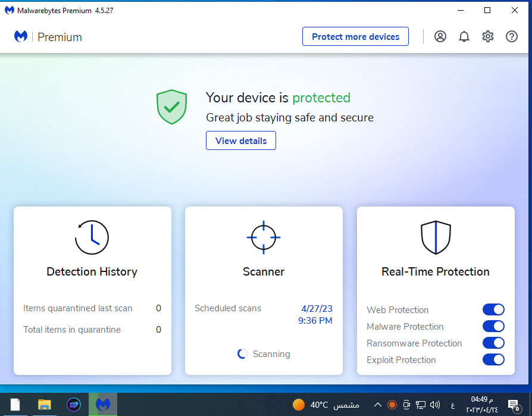Open the notifications bell
532x416 pixels.
[x=464, y=36]
